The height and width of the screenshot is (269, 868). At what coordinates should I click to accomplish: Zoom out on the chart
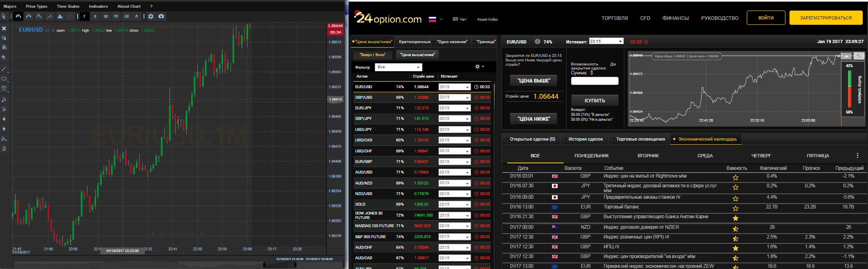point(4,109)
